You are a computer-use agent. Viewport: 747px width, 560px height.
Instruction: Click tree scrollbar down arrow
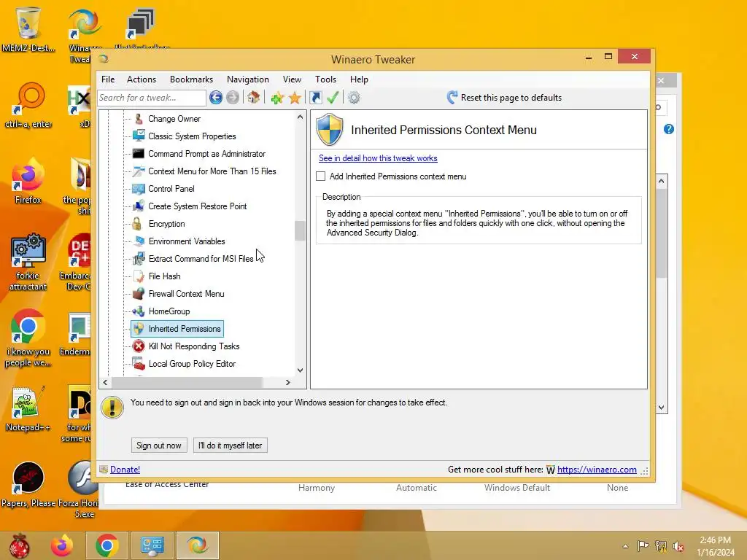300,370
